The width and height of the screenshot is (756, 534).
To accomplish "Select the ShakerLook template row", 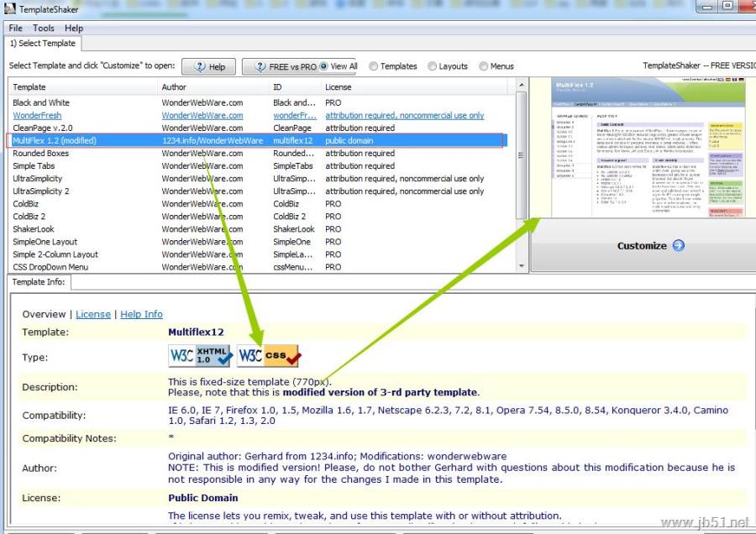I will pyautogui.click(x=258, y=229).
